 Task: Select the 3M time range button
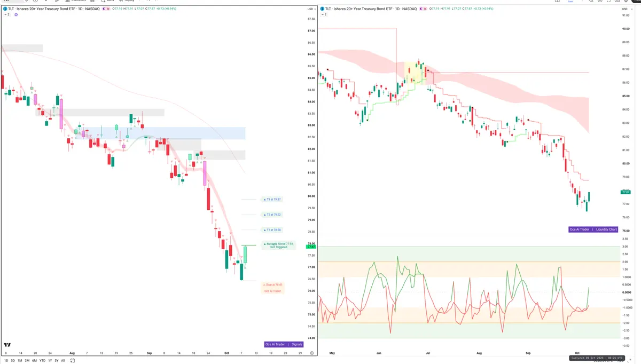point(27,360)
